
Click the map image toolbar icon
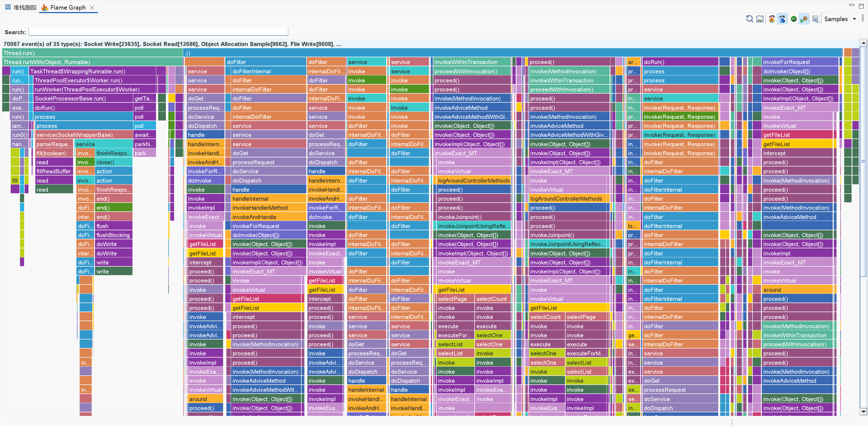[x=760, y=19]
